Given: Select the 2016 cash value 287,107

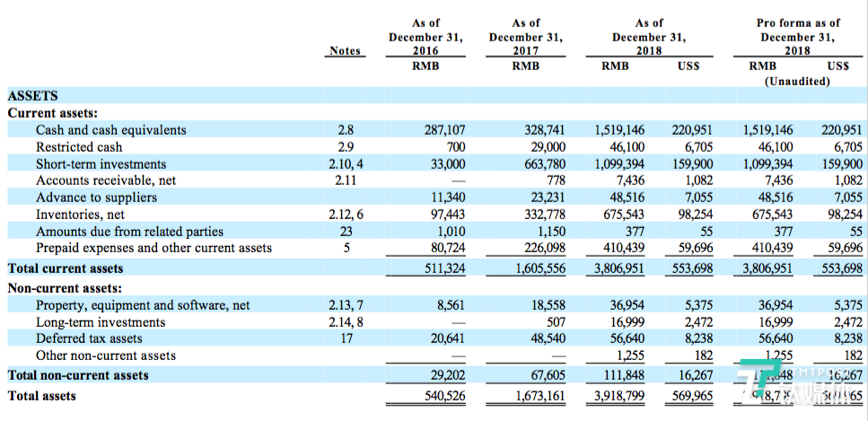Looking at the screenshot, I should coord(439,130).
